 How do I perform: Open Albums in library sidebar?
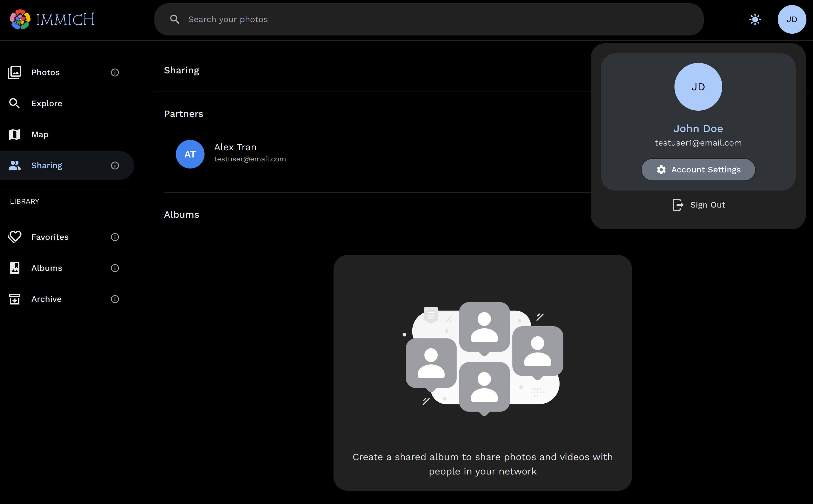[x=47, y=268]
